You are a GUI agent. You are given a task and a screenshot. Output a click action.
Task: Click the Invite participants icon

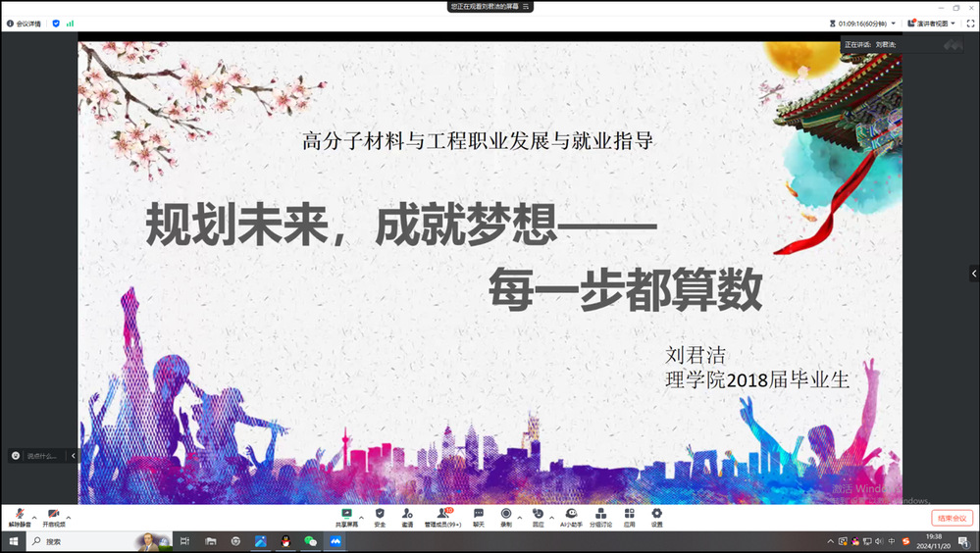pos(407,515)
